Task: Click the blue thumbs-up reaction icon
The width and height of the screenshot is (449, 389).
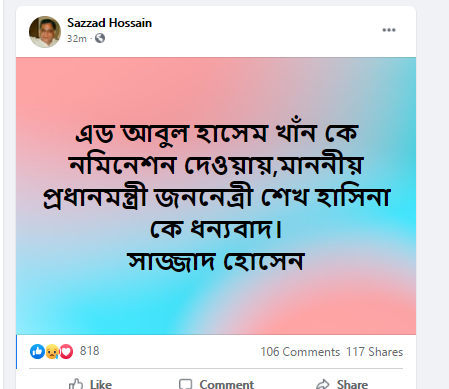Action: click(37, 351)
